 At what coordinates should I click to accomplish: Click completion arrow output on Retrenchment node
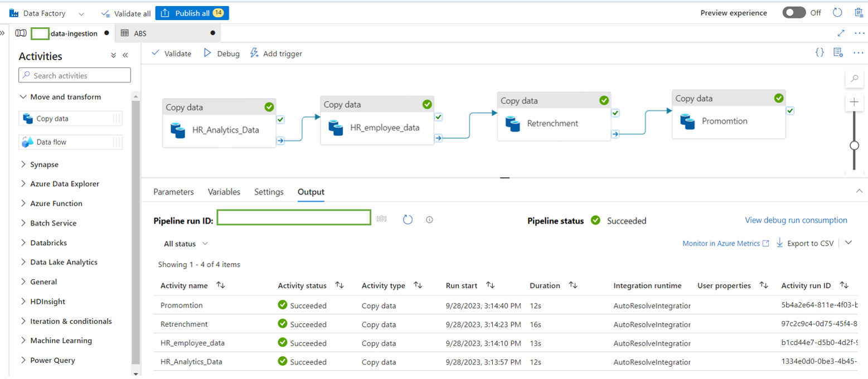615,134
